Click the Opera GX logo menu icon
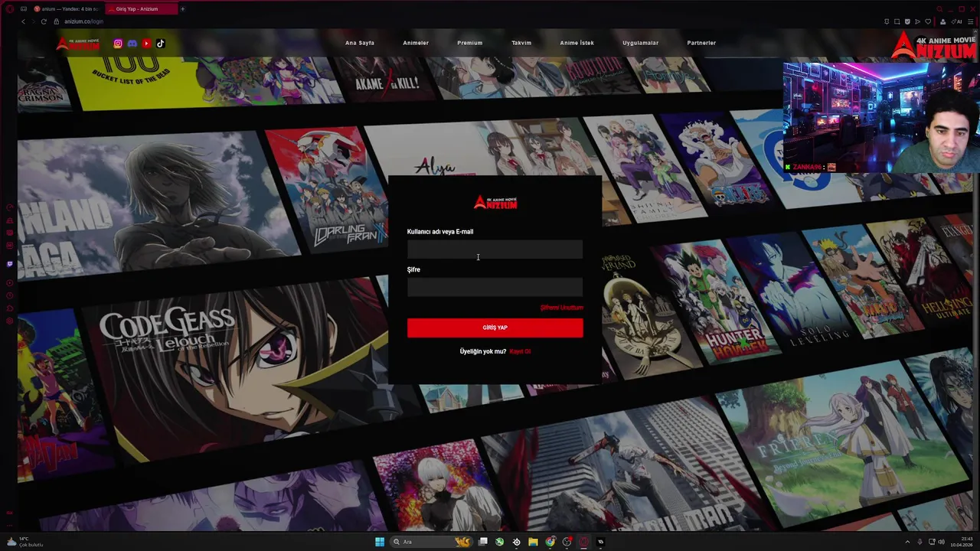This screenshot has height=551, width=980. coord(10,9)
